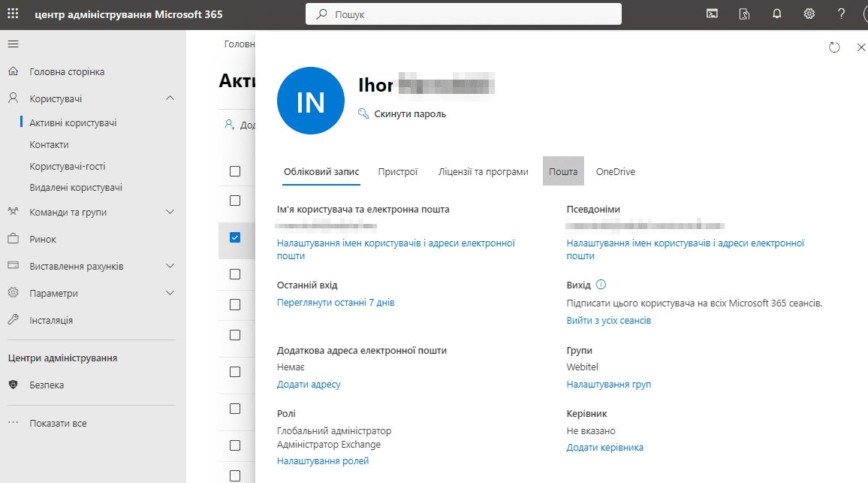
Task: Switch to the Пристрої tab
Action: point(398,172)
